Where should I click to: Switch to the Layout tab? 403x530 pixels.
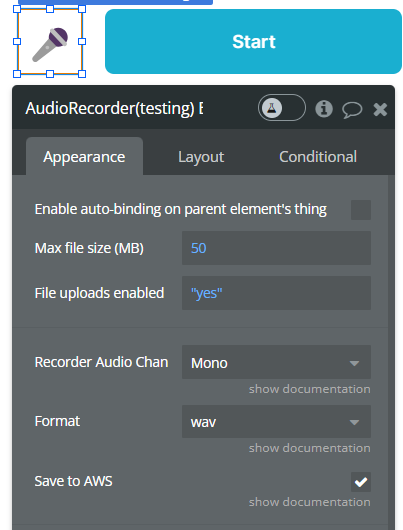pos(201,157)
